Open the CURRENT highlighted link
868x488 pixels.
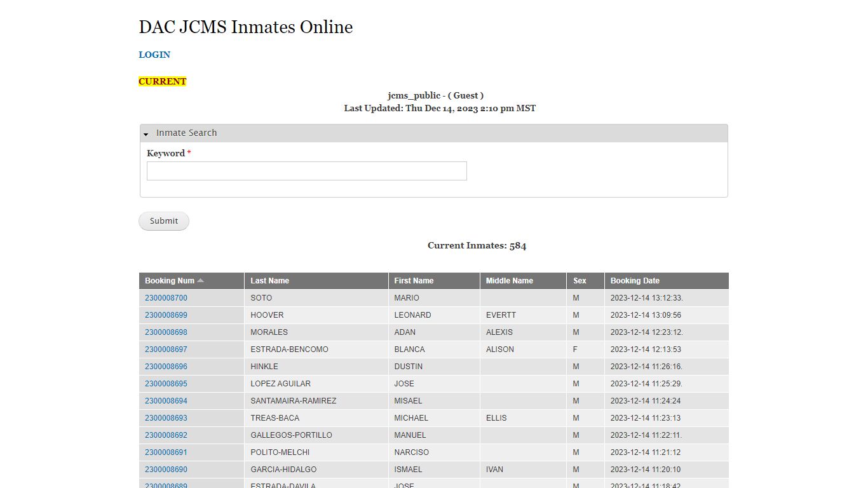pyautogui.click(x=163, y=81)
